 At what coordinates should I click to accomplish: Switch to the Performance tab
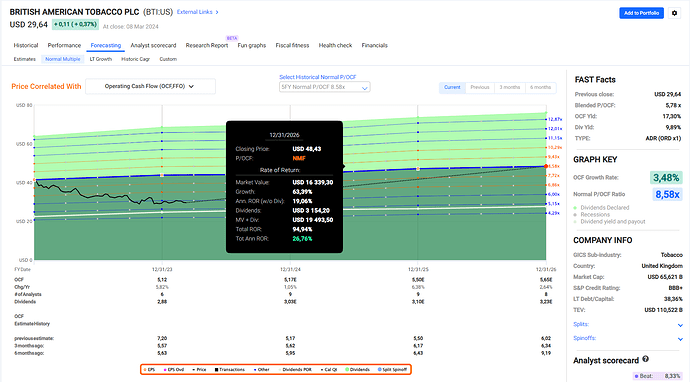64,45
